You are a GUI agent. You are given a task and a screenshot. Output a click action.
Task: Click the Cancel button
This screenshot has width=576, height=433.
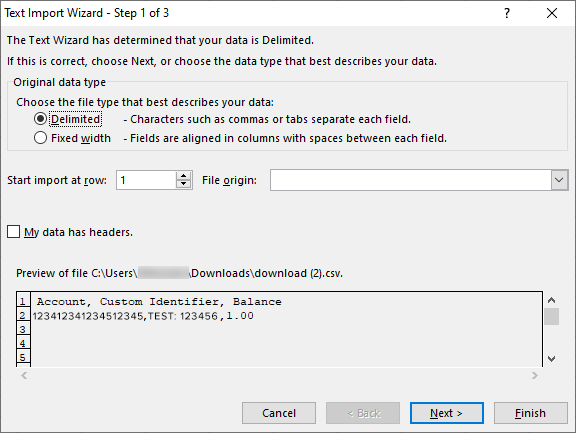pyautogui.click(x=279, y=413)
